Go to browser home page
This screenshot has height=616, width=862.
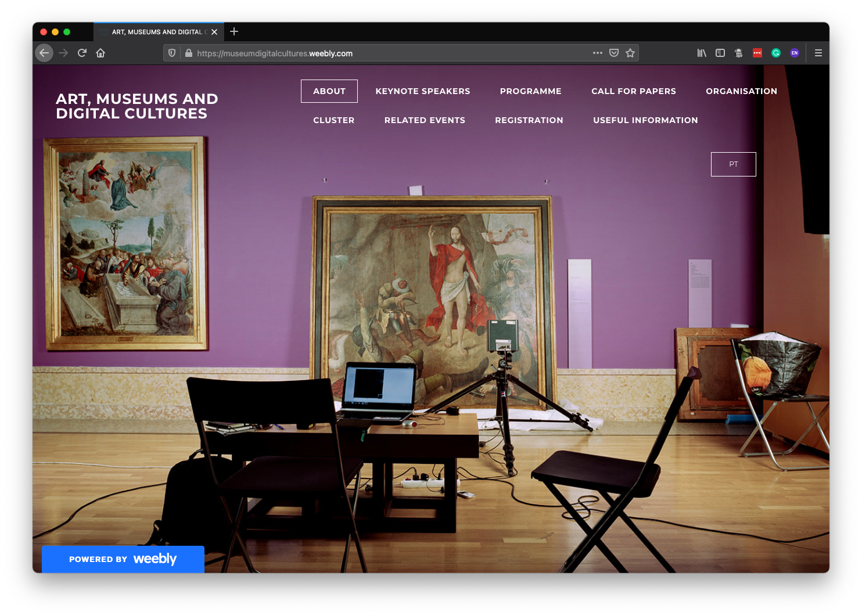(x=100, y=53)
